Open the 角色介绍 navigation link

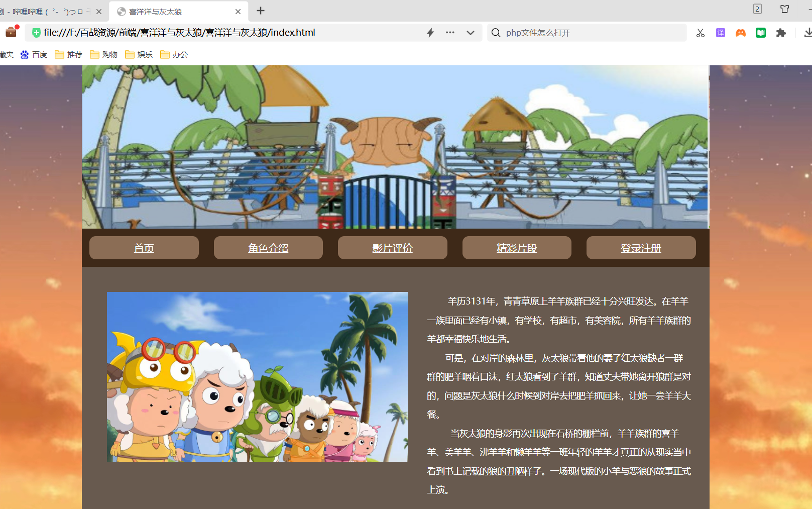click(x=268, y=248)
